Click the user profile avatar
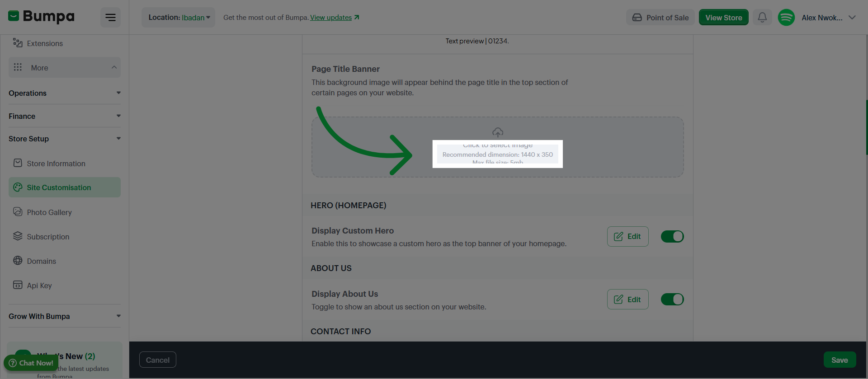This screenshot has width=868, height=379. tap(786, 17)
